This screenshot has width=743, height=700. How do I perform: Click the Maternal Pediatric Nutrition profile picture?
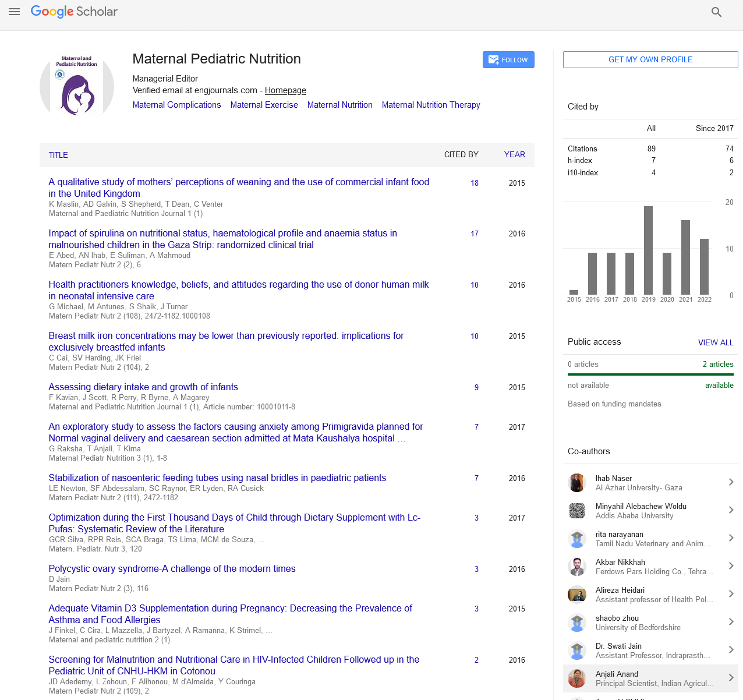pyautogui.click(x=77, y=87)
